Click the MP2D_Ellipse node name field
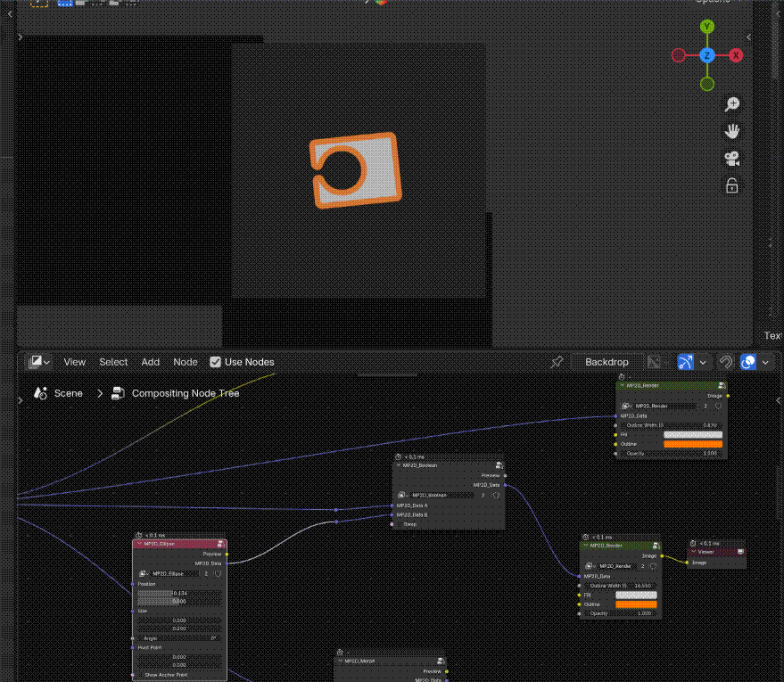Screen dimensions: 784x682 click(175, 573)
